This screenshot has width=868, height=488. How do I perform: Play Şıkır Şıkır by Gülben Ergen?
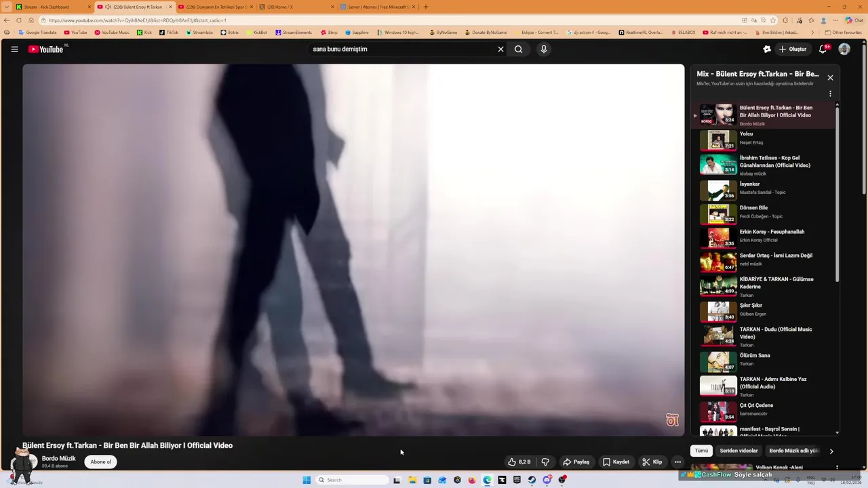(x=764, y=311)
